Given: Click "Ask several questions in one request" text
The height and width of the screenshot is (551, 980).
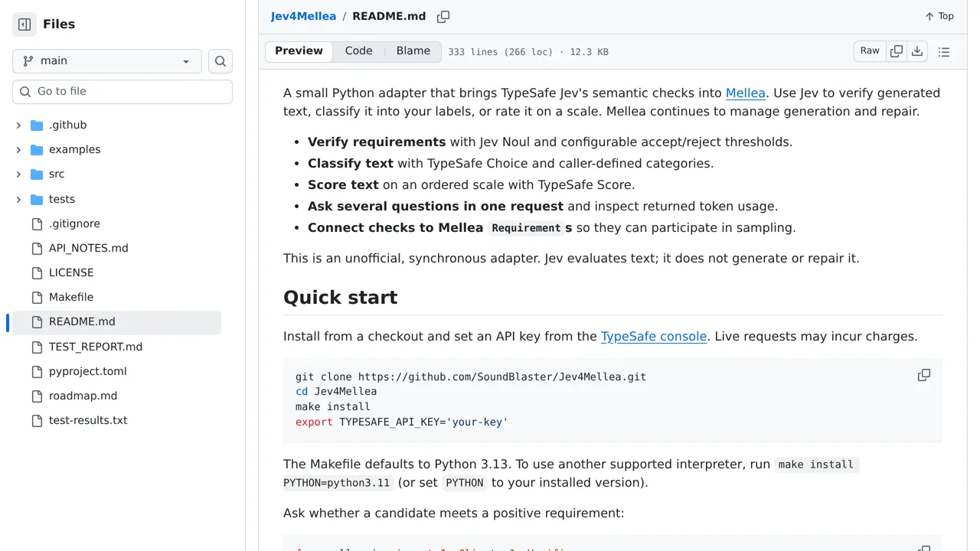Looking at the screenshot, I should tap(436, 207).
